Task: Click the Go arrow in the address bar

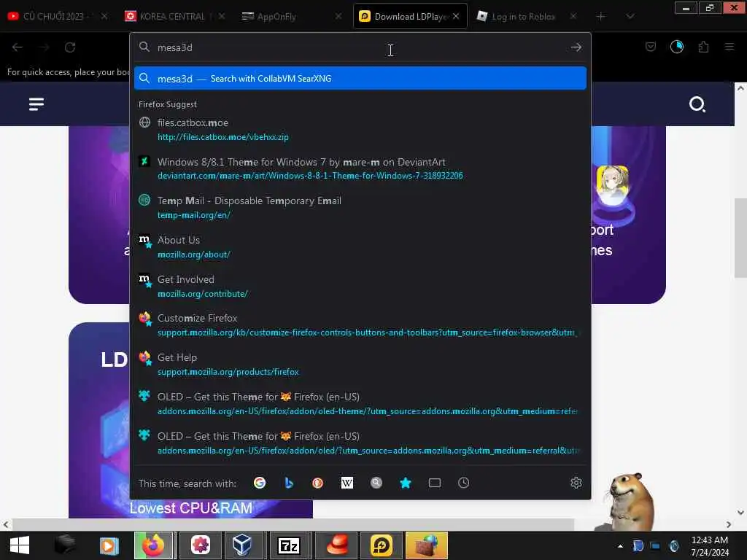Action: (576, 47)
